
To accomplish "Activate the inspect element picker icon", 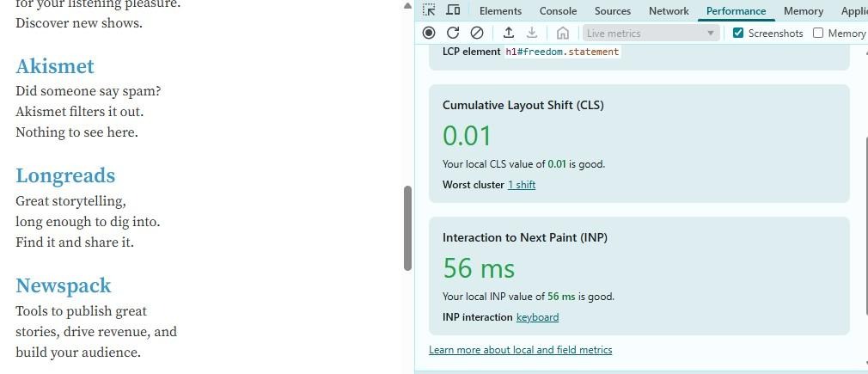I will tap(429, 10).
